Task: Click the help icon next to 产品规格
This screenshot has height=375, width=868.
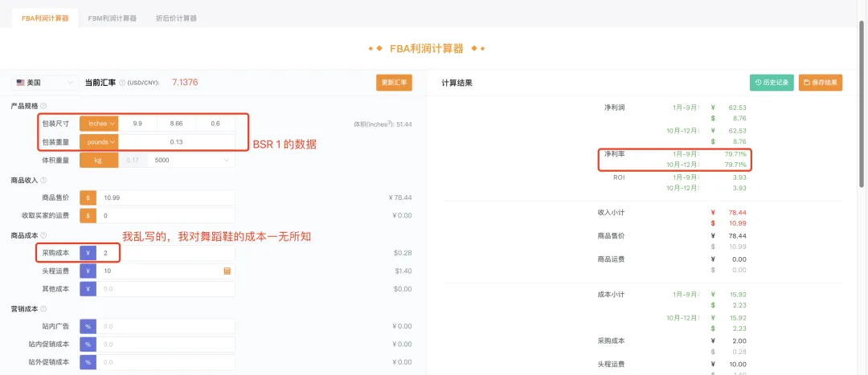Action: [x=43, y=106]
